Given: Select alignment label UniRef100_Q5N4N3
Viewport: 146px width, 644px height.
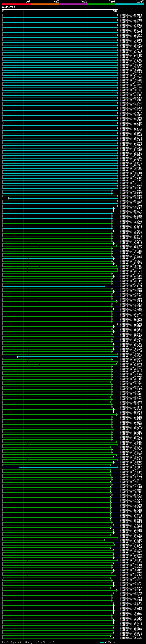Looking at the screenshot, I should click(131, 268).
